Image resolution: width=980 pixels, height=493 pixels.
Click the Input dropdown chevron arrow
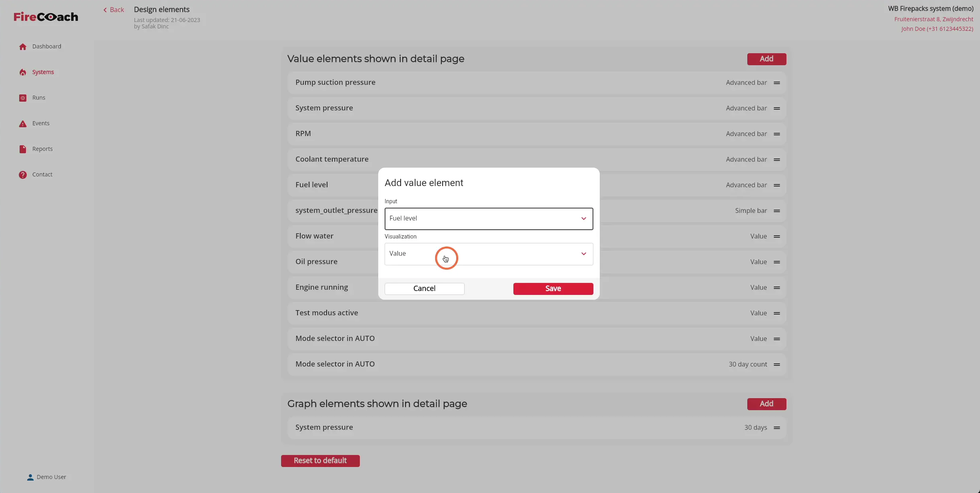(584, 218)
